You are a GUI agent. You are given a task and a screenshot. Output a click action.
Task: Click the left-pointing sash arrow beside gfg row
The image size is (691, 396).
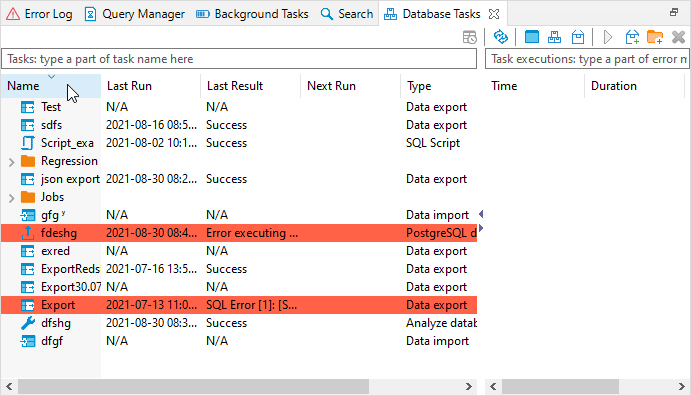tap(481, 215)
